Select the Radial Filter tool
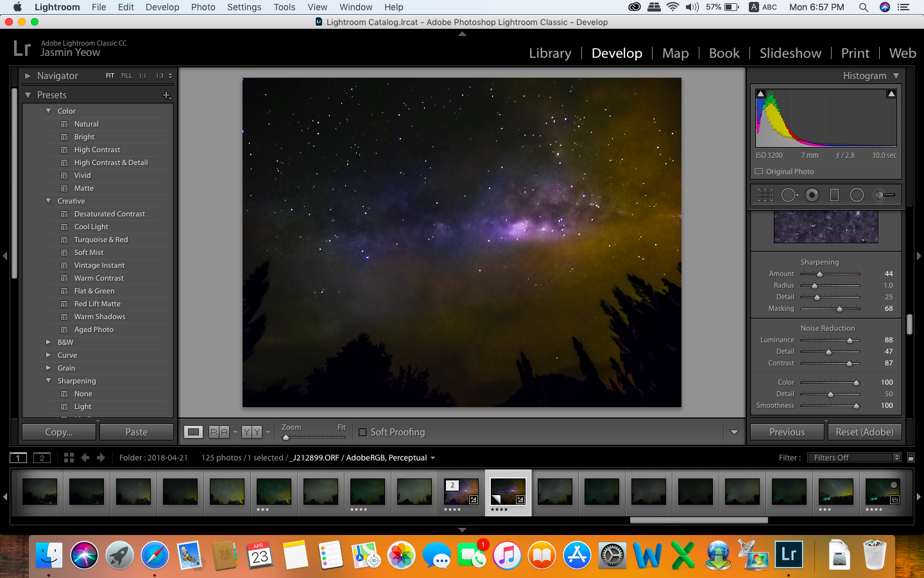Screen dimensions: 924x578 [x=857, y=195]
